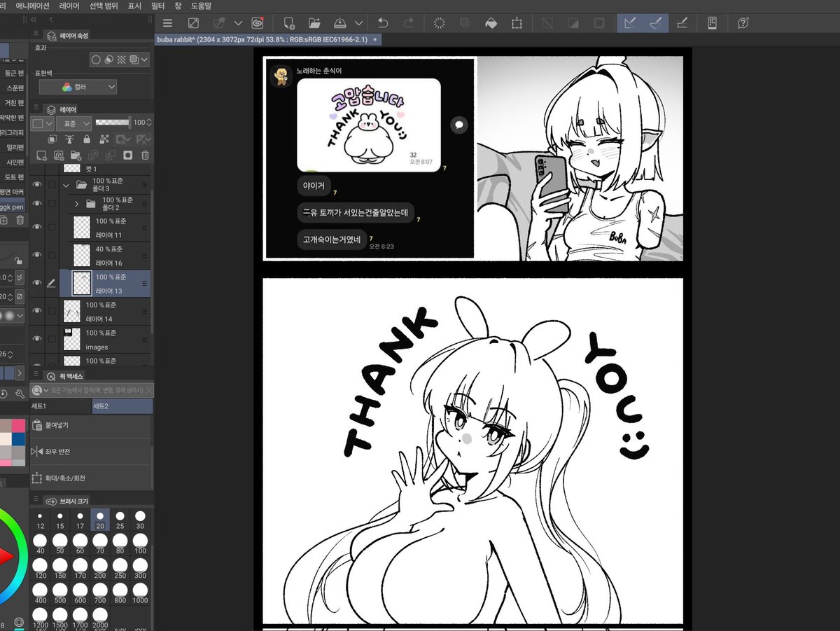Open the 필터 menu
840x631 pixels.
pos(157,5)
